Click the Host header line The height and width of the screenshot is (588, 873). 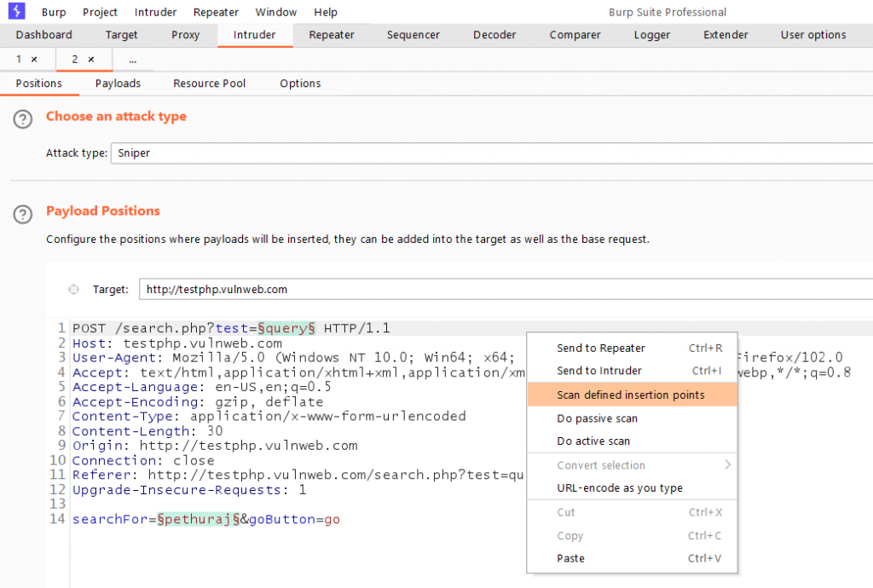point(177,343)
